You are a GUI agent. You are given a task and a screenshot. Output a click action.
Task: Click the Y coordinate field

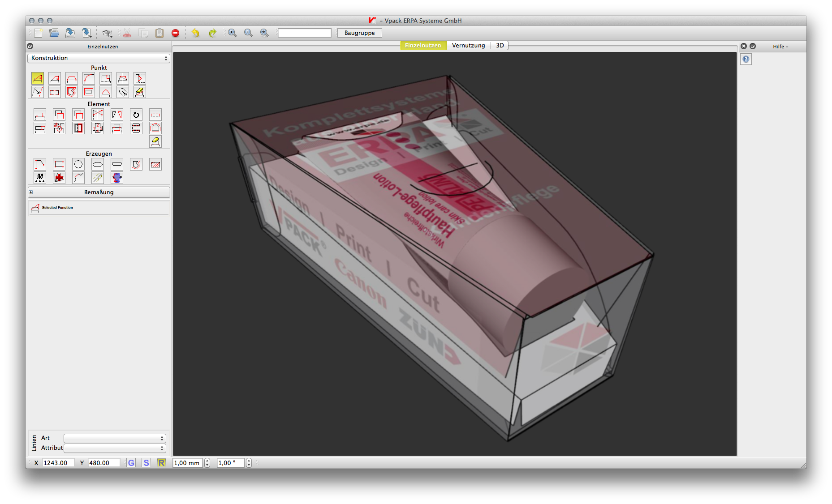pos(104,463)
